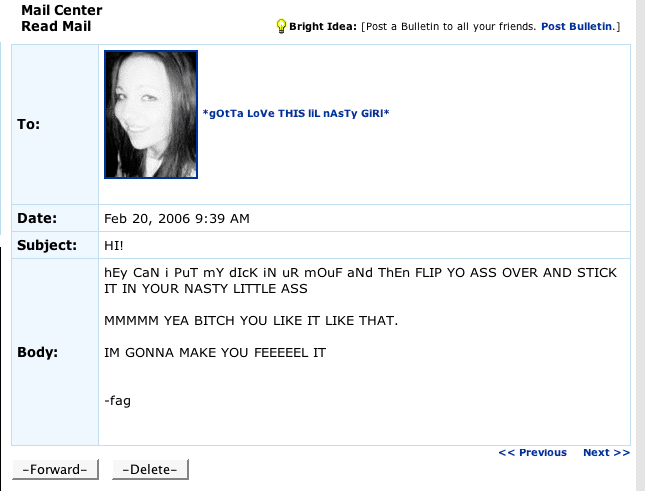Click the To: field label
645x491 pixels.
point(28,124)
